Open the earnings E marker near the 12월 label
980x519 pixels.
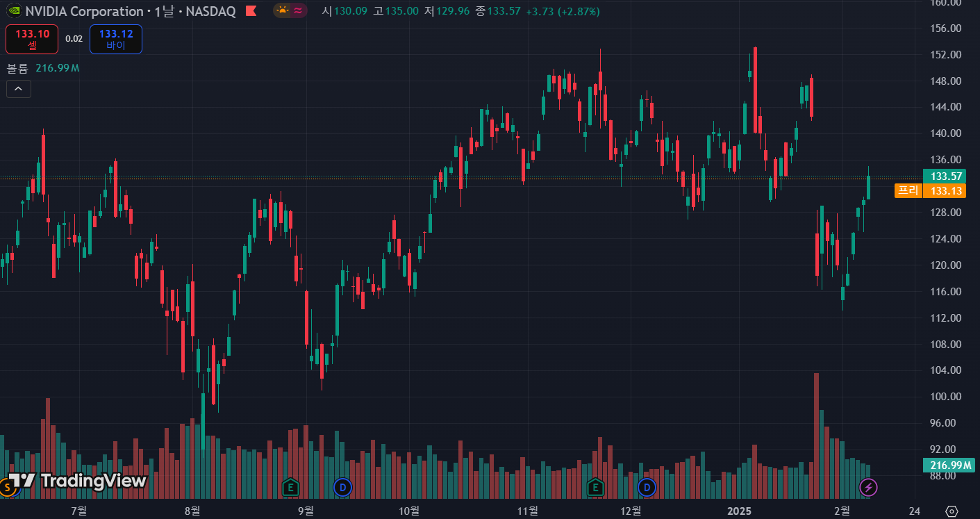[595, 487]
